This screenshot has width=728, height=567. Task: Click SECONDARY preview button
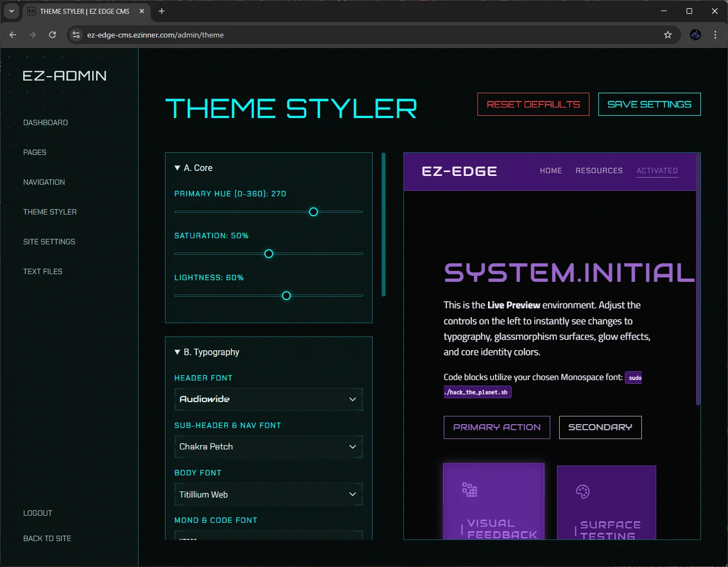[601, 427]
